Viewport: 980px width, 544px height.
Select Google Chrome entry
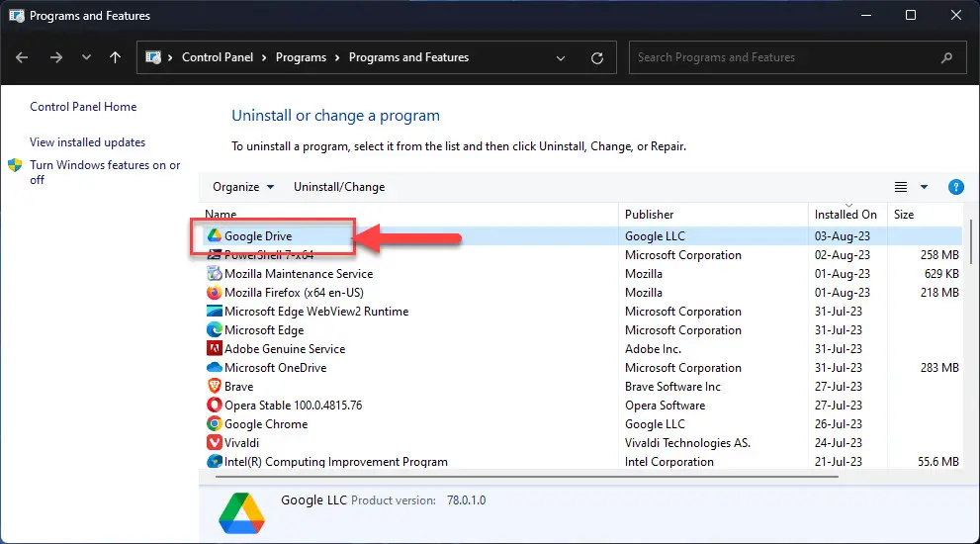266,424
